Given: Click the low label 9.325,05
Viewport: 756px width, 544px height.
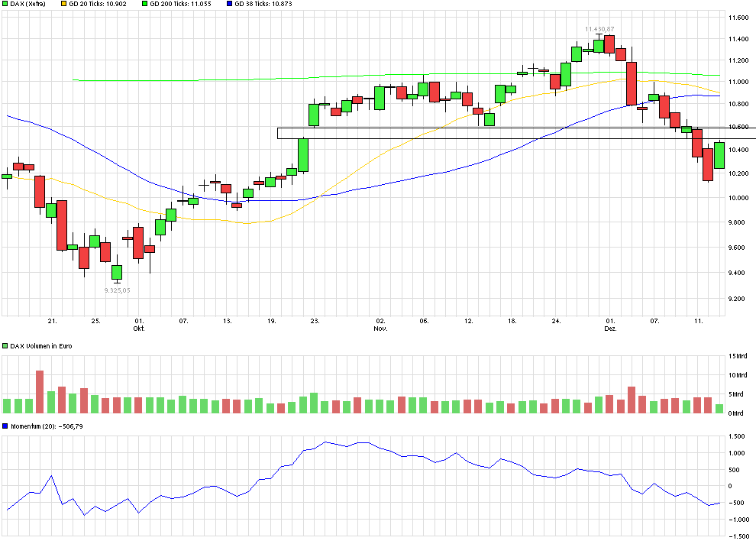Looking at the screenshot, I should 117,290.
